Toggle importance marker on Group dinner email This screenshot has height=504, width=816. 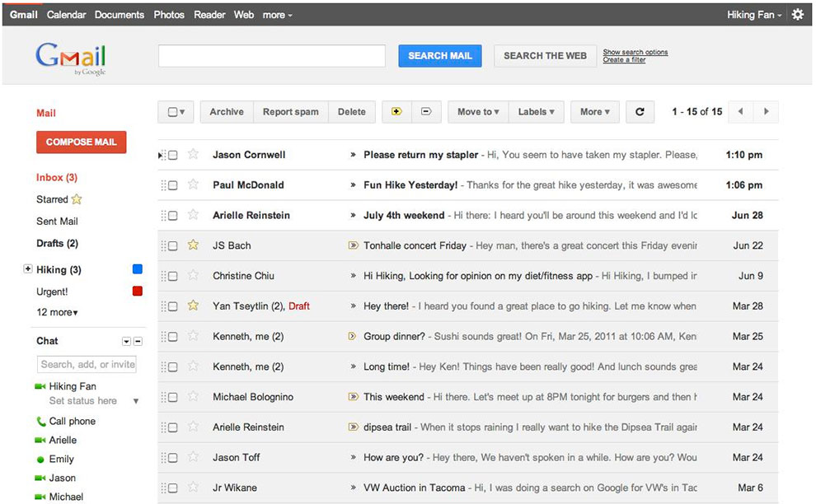coord(352,337)
